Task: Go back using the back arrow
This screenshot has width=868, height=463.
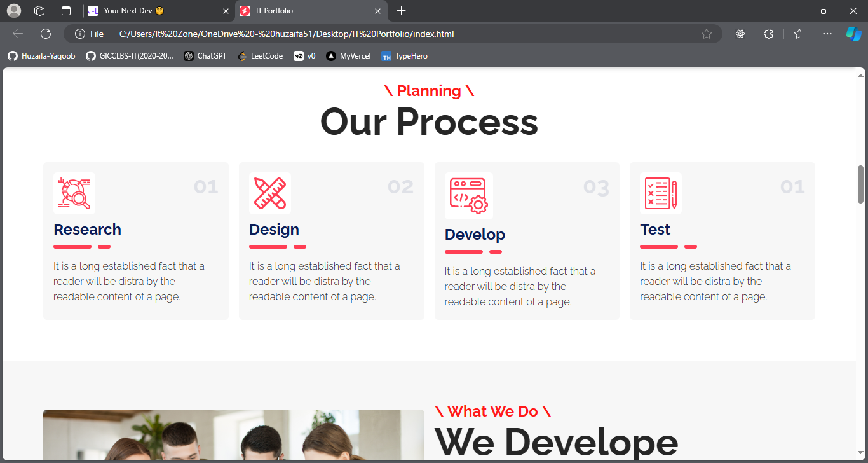Action: pyautogui.click(x=18, y=34)
